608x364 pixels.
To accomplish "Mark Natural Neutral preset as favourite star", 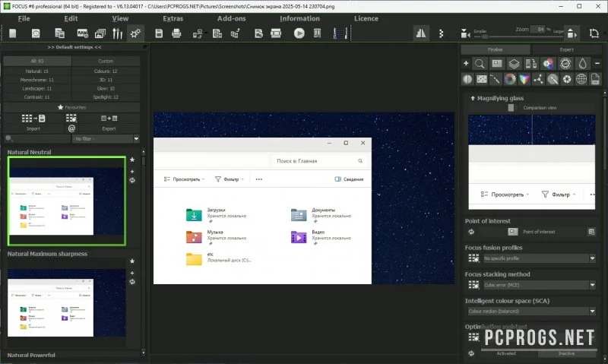I will [x=132, y=160].
